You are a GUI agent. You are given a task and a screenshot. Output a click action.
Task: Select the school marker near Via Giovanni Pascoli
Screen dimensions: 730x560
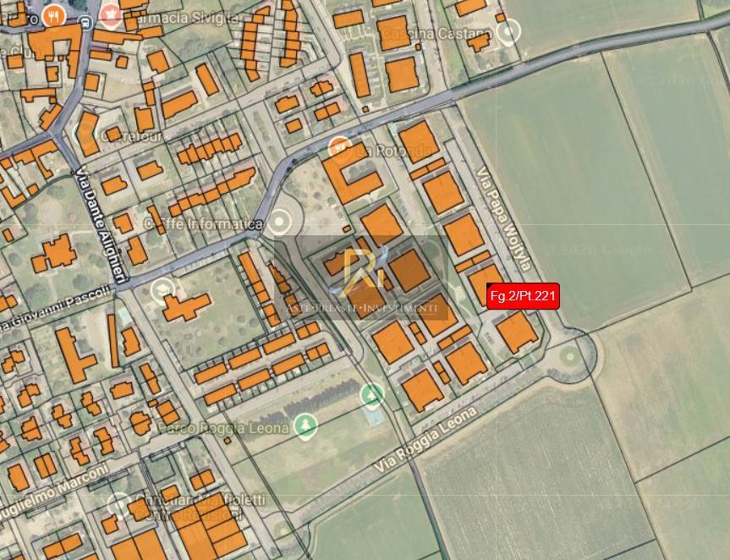(x=162, y=289)
